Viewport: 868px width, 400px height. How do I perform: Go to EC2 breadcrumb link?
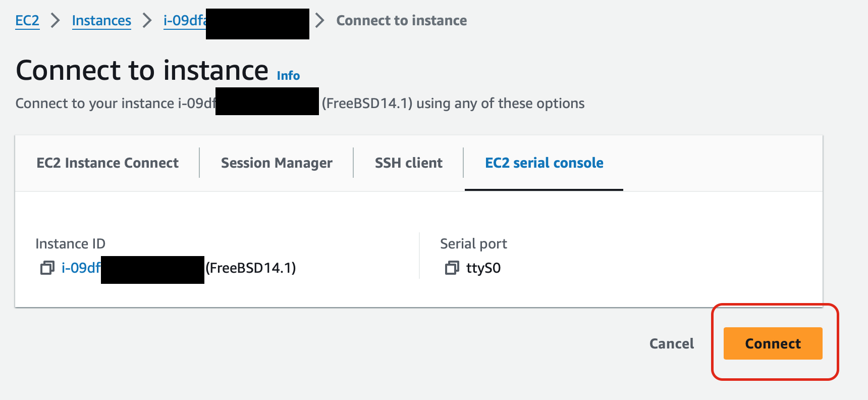tap(27, 21)
